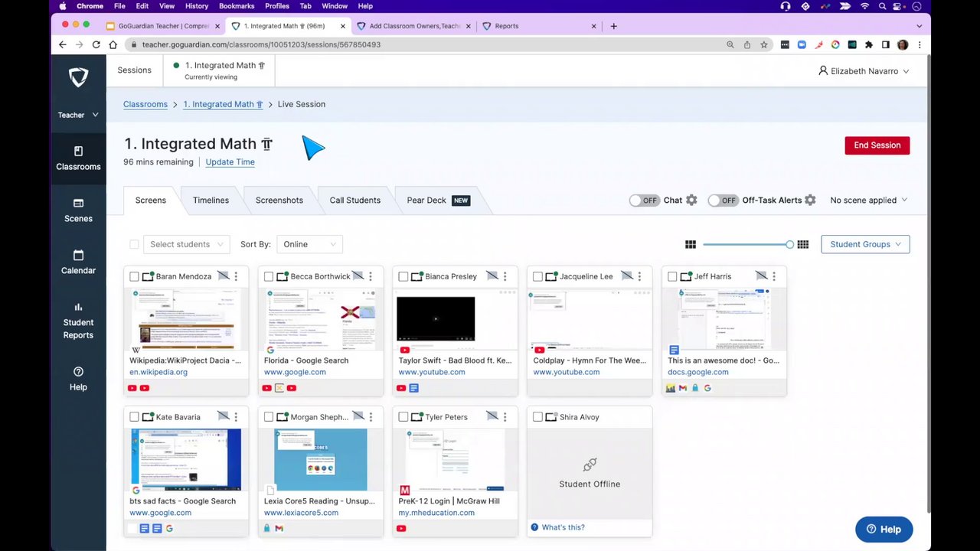The width and height of the screenshot is (980, 551).
Task: Open macOS Spotlight search
Action: click(x=884, y=6)
